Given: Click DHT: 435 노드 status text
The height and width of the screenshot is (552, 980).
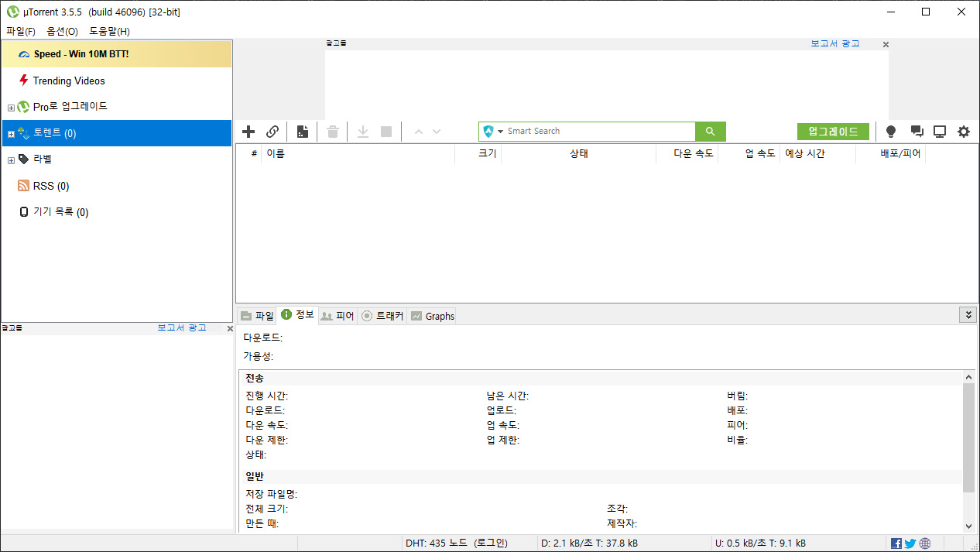Looking at the screenshot, I should tap(457, 543).
